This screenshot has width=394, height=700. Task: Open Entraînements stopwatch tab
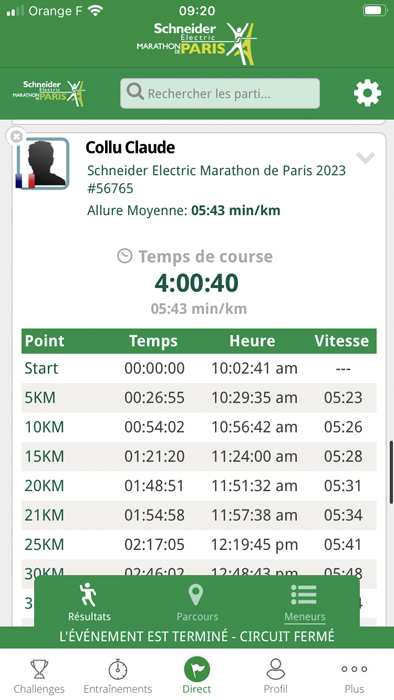pyautogui.click(x=118, y=676)
